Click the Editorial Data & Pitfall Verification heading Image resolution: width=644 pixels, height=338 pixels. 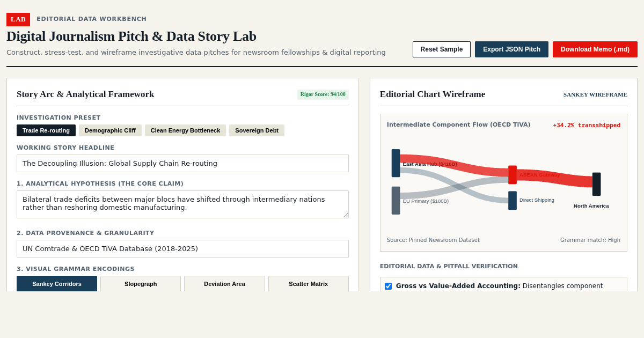[449, 267]
